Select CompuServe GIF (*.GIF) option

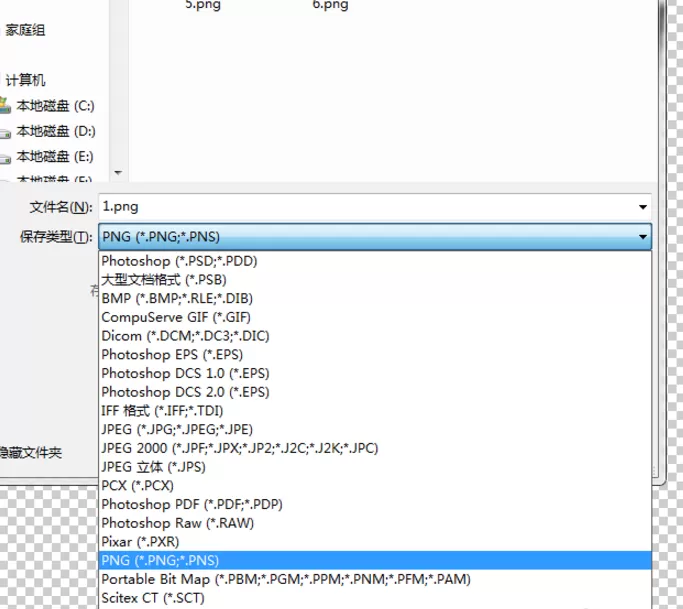tap(375, 317)
